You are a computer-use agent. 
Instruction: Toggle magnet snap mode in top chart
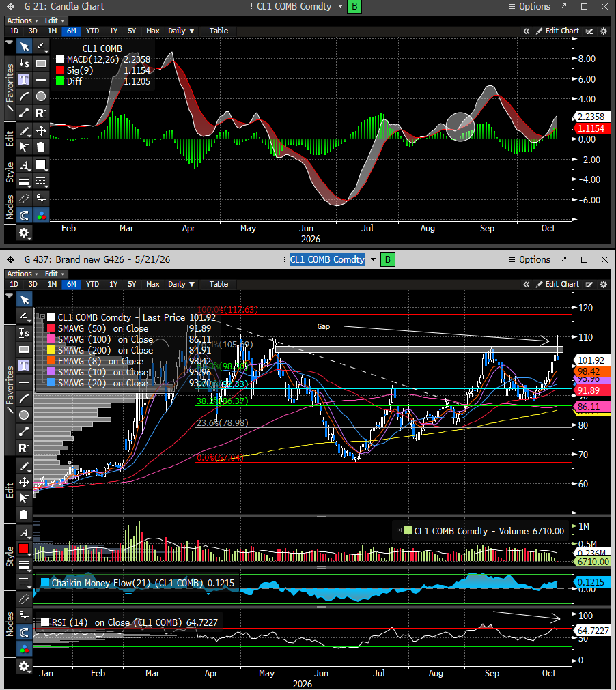[x=24, y=215]
